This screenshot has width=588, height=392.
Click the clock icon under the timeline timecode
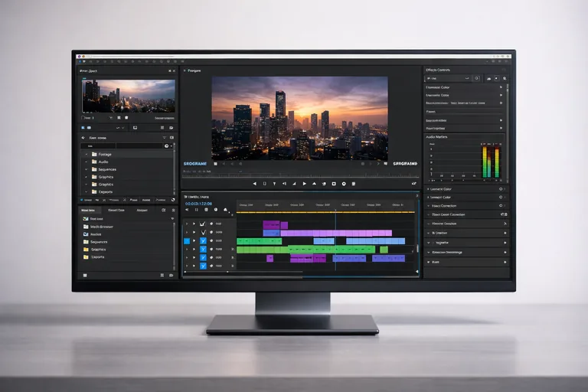tap(216, 209)
